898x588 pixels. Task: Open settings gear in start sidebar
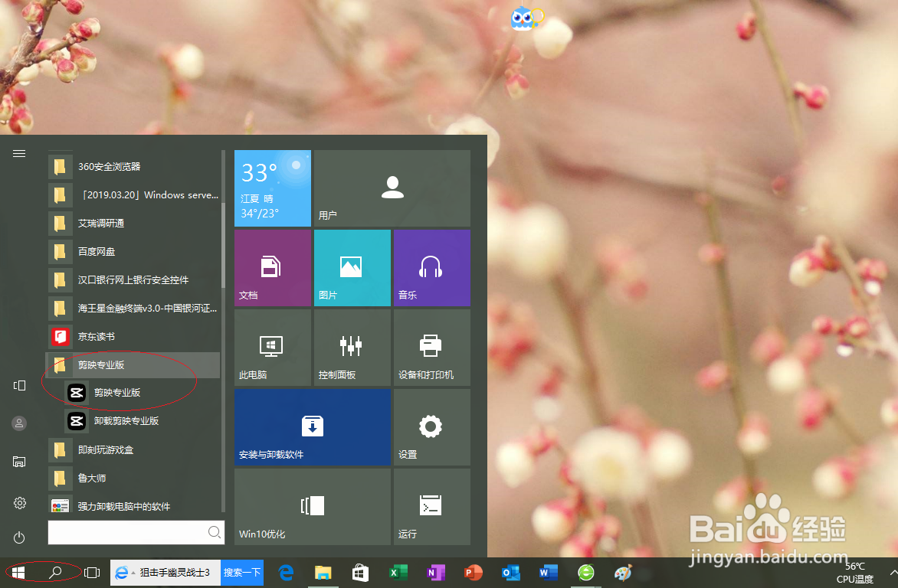point(19,503)
